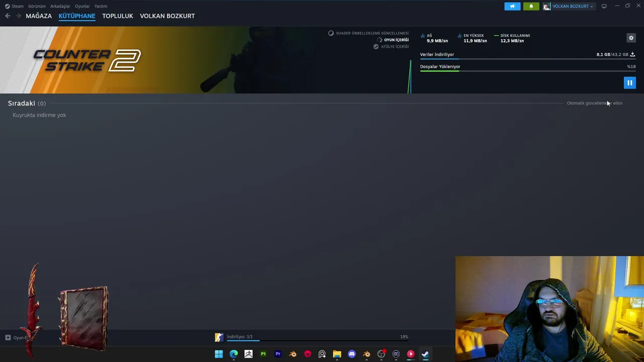Click the DİSK KULLANIMI stat

point(512,38)
